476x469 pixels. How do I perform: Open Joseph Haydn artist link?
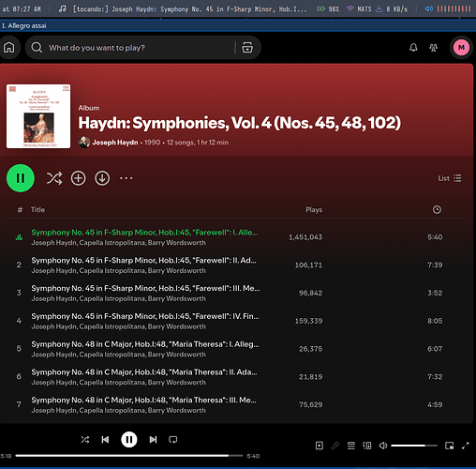115,143
